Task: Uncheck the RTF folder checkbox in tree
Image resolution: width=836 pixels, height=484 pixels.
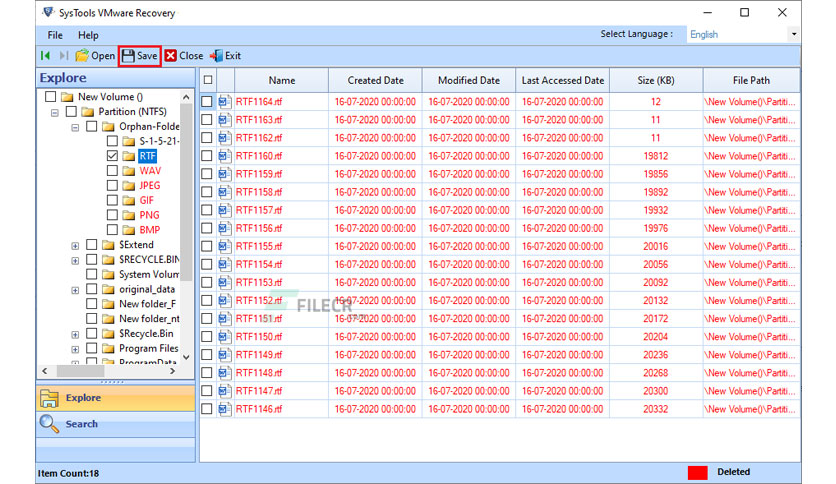Action: (112, 156)
